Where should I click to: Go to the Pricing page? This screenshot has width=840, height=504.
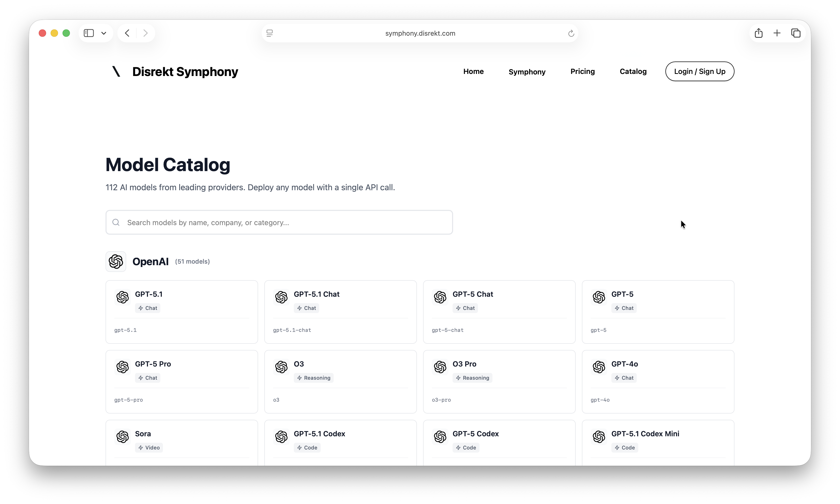pos(582,71)
